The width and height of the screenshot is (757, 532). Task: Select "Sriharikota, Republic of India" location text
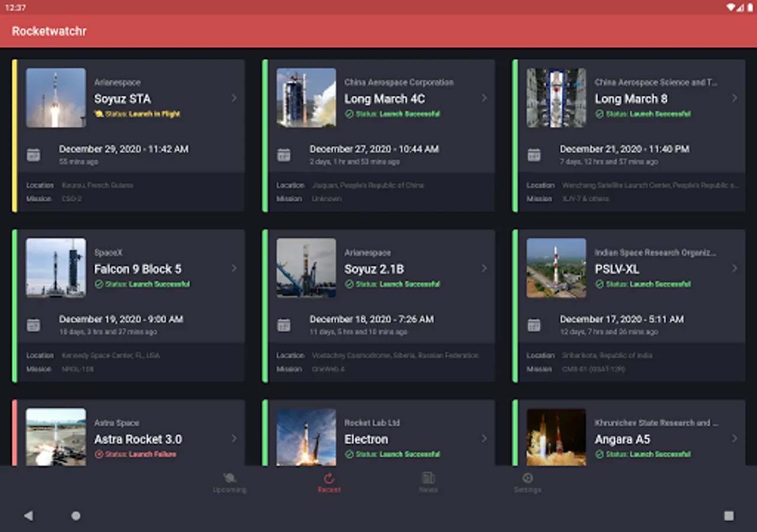click(x=608, y=355)
